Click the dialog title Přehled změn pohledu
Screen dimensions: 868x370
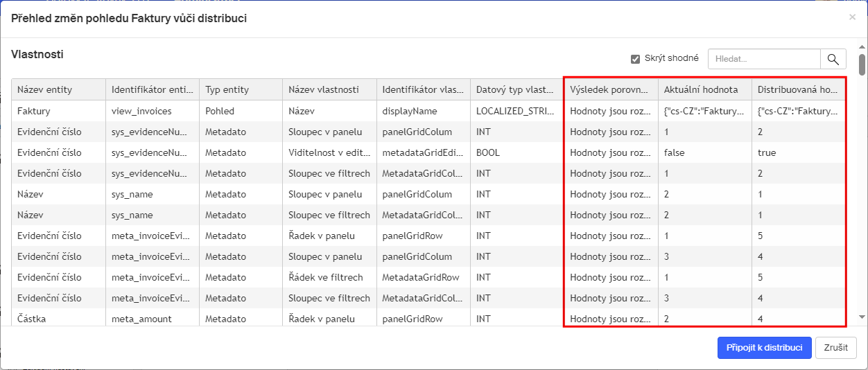[129, 18]
